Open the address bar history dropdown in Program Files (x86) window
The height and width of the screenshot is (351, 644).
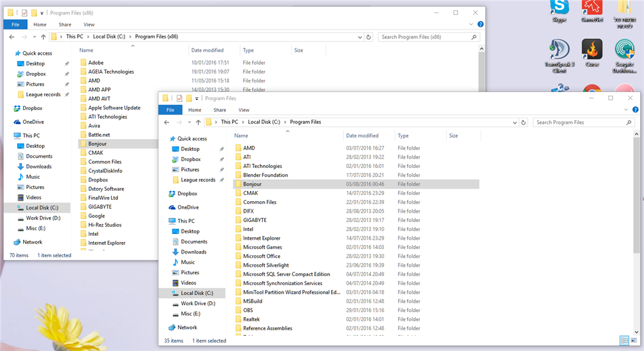point(359,37)
